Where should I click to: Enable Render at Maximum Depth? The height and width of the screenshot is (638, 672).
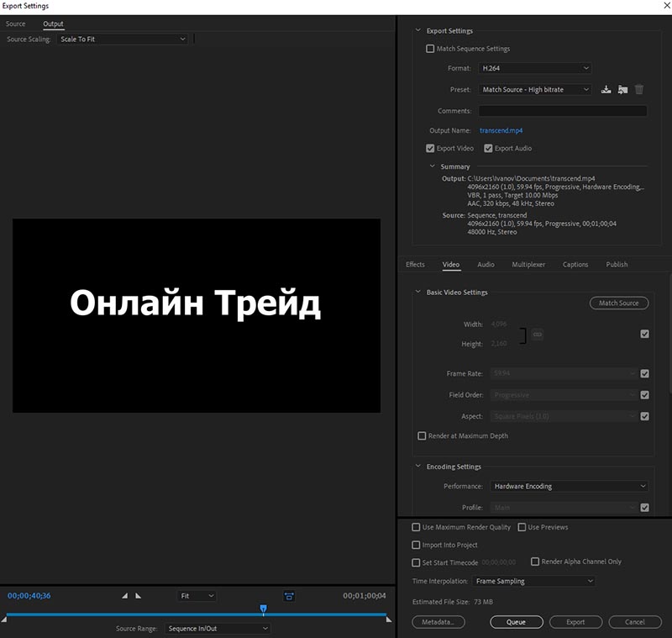pyautogui.click(x=422, y=435)
